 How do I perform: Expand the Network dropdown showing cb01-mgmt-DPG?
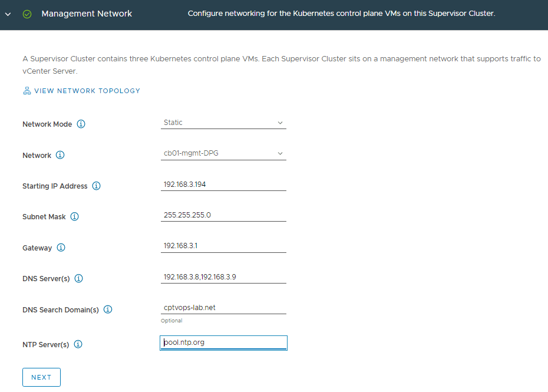coord(223,154)
